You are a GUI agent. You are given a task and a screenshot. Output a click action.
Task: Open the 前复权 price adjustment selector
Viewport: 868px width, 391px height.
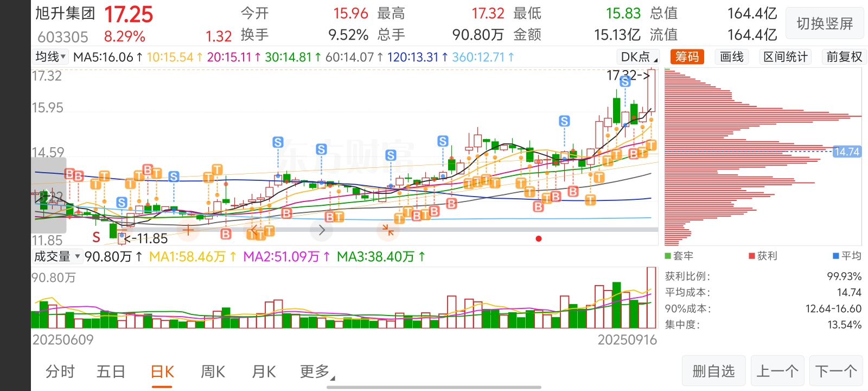click(x=844, y=56)
